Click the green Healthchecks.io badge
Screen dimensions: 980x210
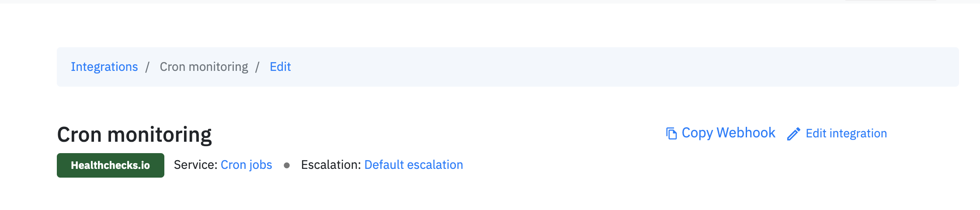111,165
